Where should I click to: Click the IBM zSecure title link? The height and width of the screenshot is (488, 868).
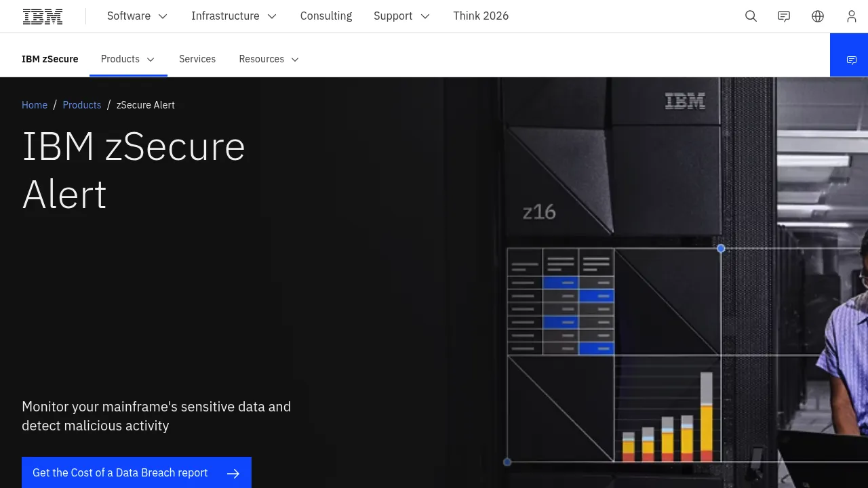click(x=50, y=59)
